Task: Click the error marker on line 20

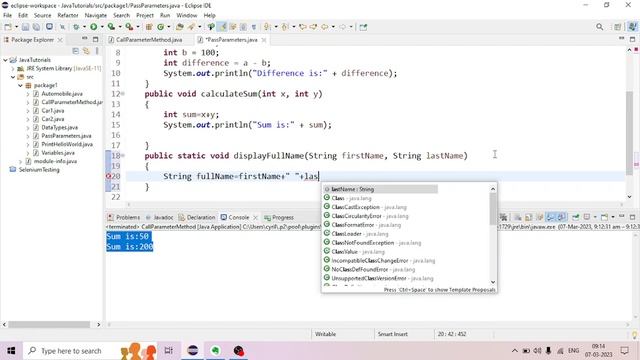Action: (x=109, y=176)
